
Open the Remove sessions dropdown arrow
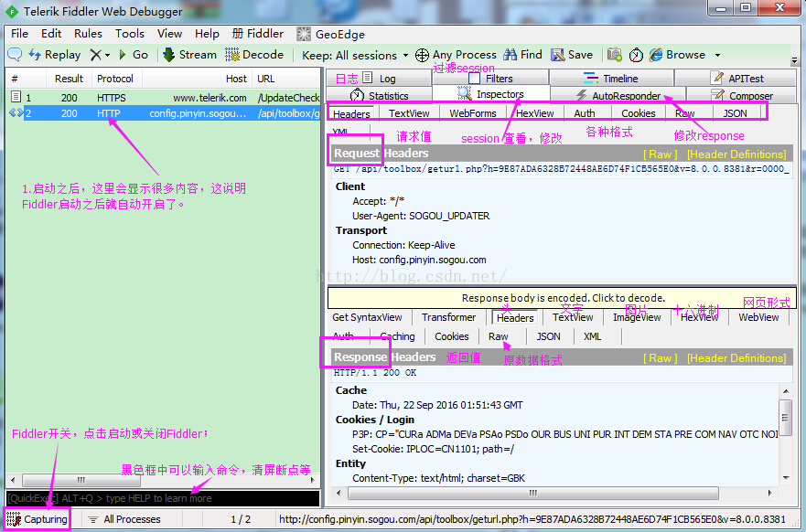pyautogui.click(x=106, y=54)
